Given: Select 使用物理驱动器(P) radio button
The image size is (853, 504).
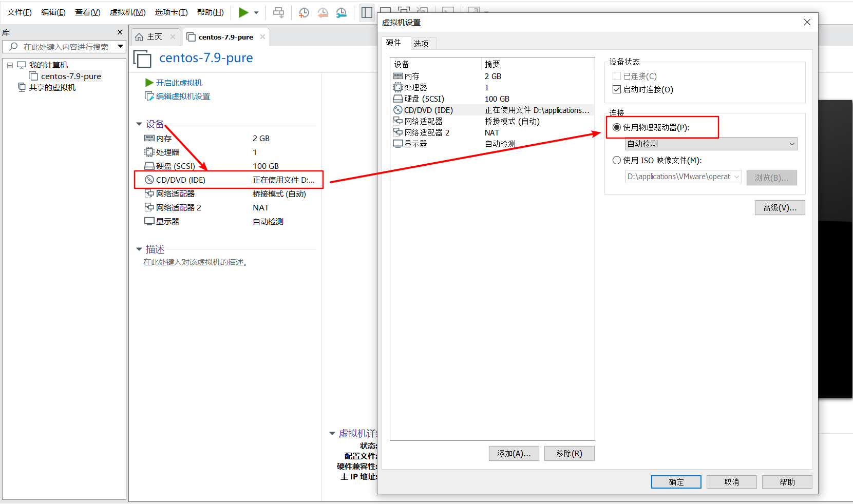Looking at the screenshot, I should [x=617, y=127].
